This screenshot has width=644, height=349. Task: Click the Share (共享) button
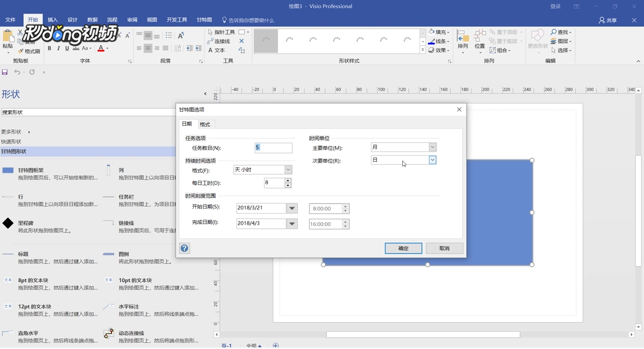coord(608,20)
